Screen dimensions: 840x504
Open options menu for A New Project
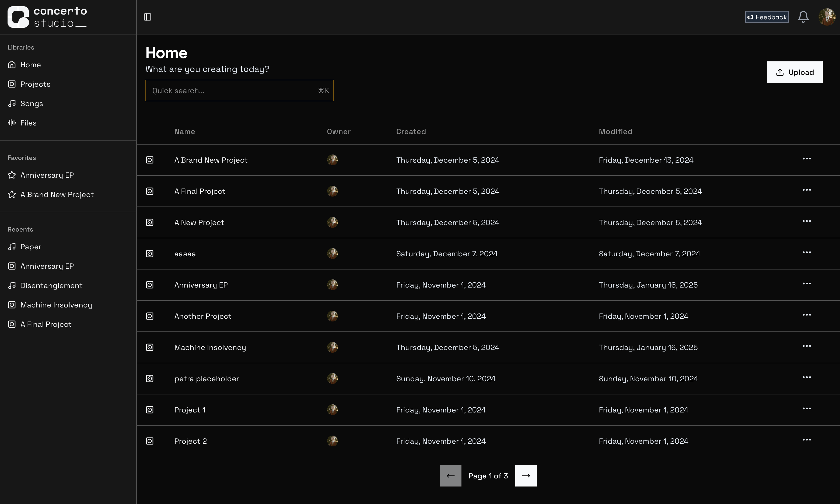point(807,221)
